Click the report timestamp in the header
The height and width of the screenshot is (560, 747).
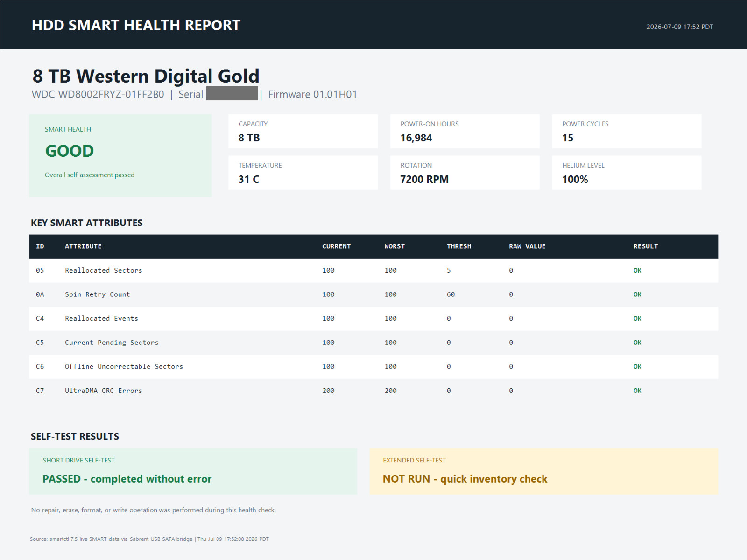point(679,27)
